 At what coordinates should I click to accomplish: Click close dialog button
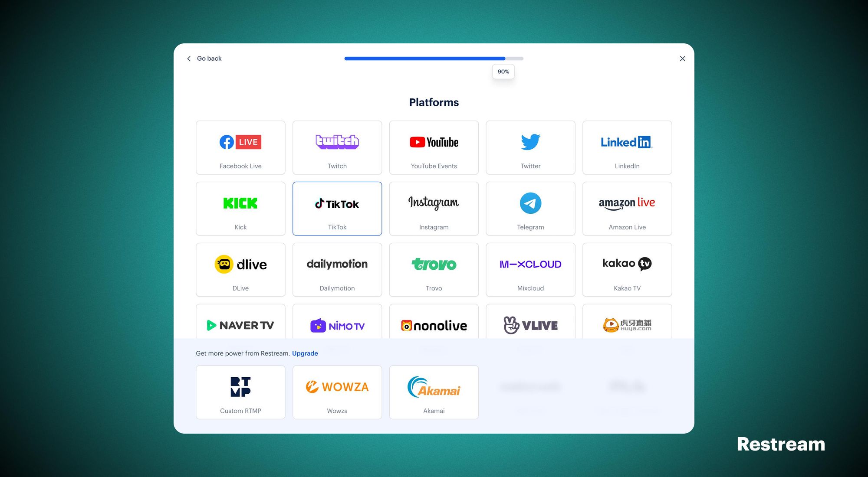point(682,58)
